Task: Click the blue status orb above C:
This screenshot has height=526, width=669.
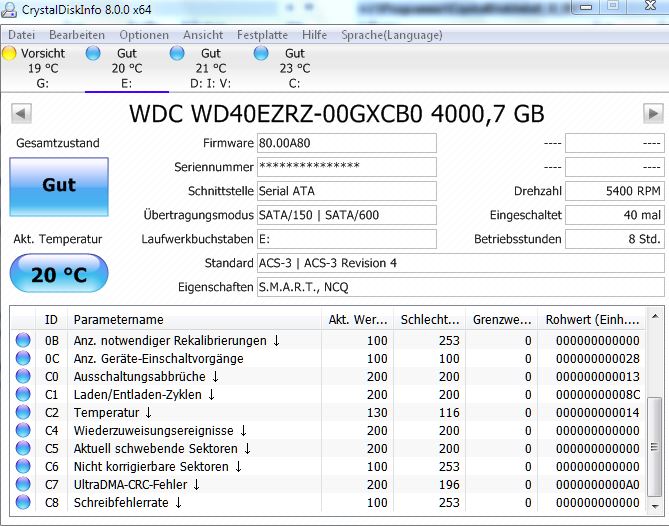Action: (261, 53)
